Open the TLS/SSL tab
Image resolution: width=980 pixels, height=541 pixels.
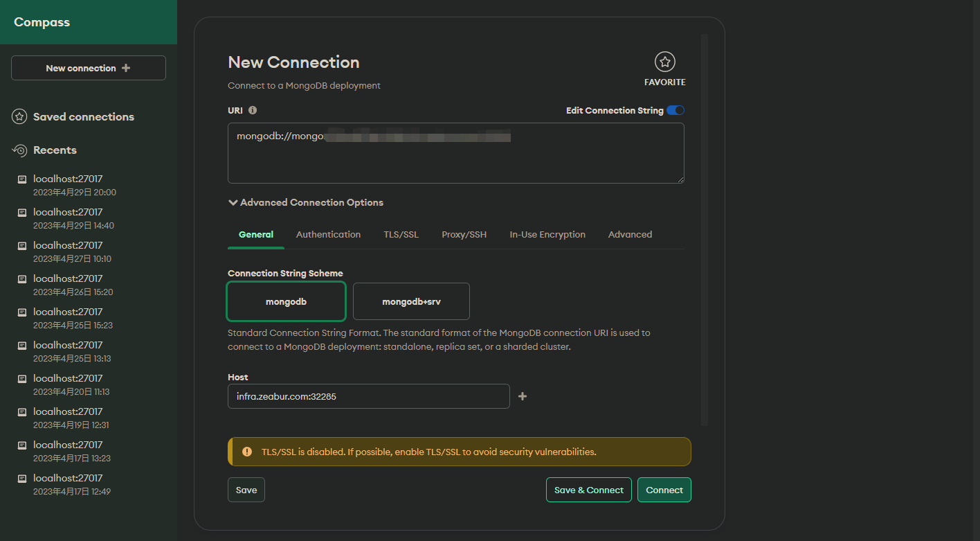[x=401, y=235]
